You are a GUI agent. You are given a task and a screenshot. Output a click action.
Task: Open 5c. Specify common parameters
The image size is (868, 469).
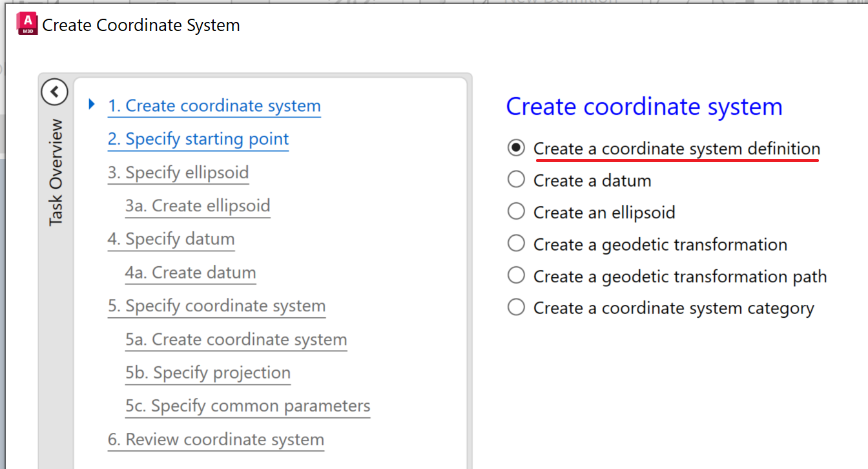[248, 406]
